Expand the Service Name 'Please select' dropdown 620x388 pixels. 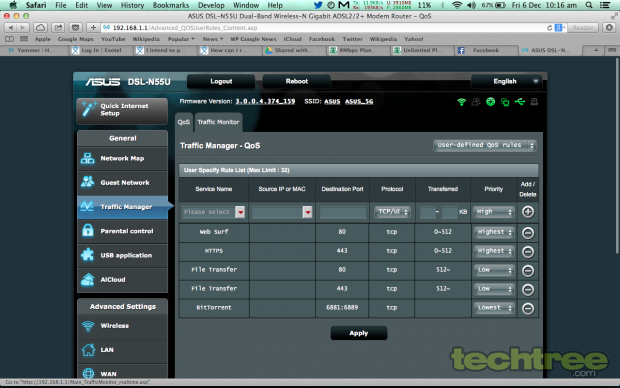point(214,212)
